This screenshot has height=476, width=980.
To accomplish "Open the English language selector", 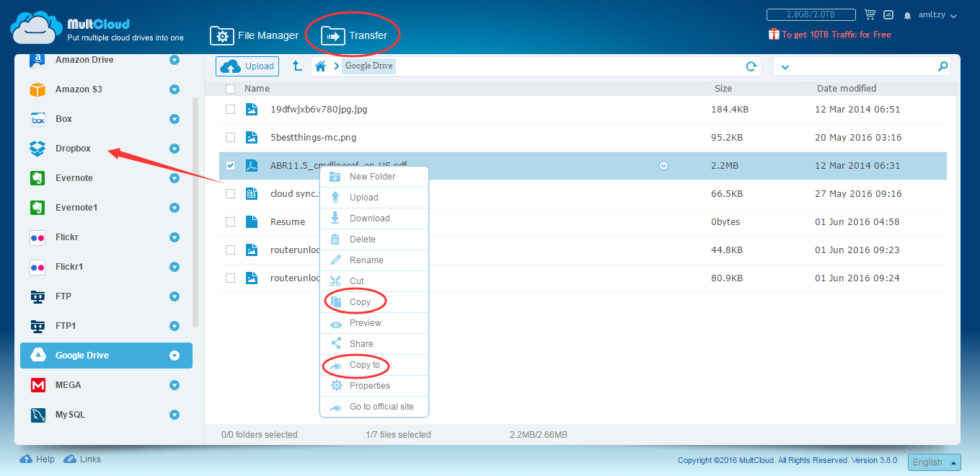I will click(x=933, y=462).
